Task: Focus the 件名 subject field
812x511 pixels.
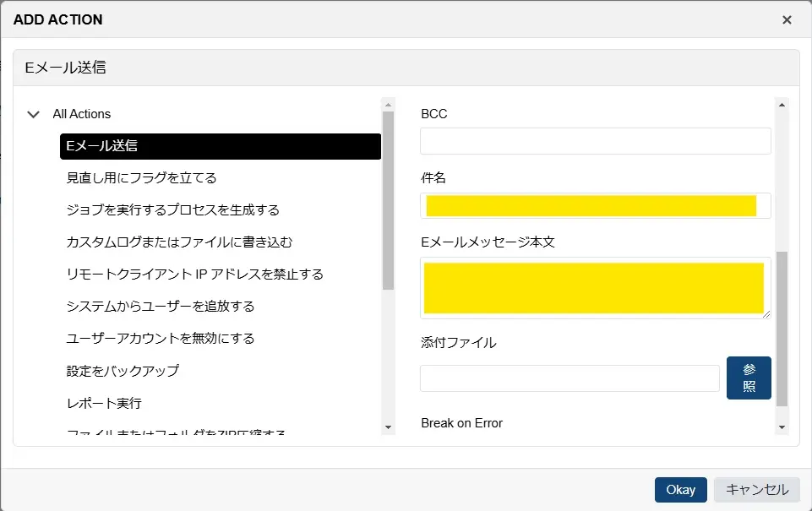Action: pyautogui.click(x=596, y=205)
